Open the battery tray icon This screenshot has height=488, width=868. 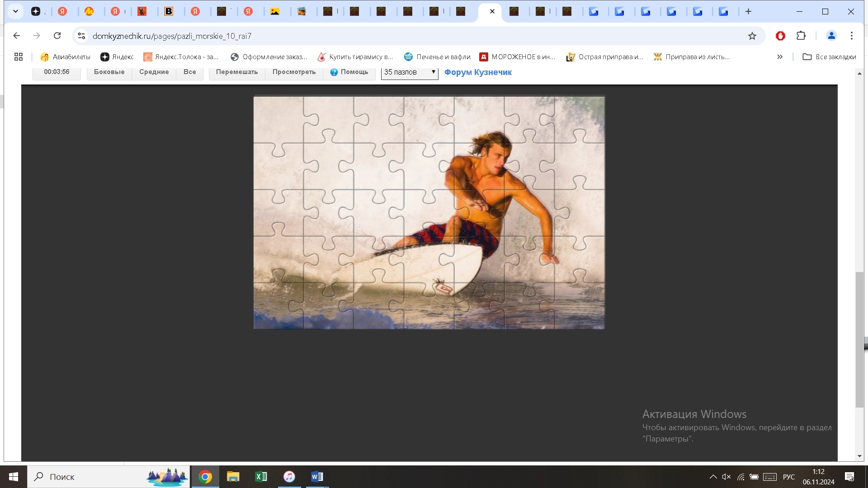[754, 477]
